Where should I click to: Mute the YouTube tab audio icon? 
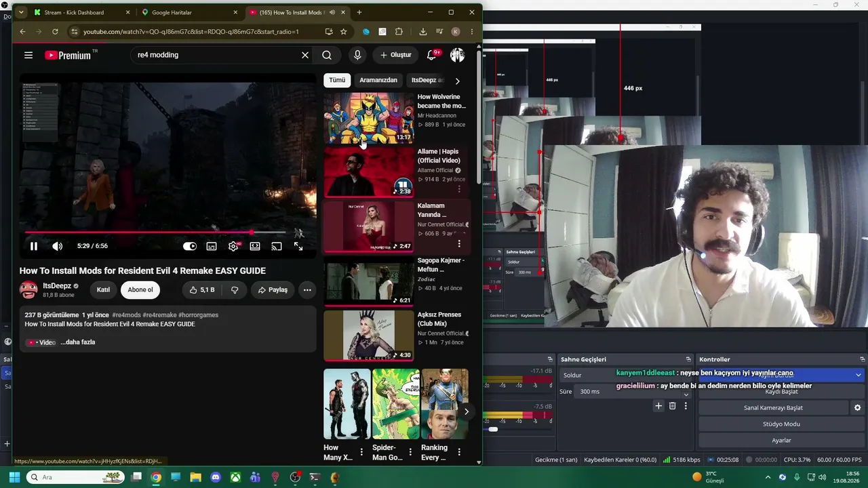pyautogui.click(x=332, y=12)
